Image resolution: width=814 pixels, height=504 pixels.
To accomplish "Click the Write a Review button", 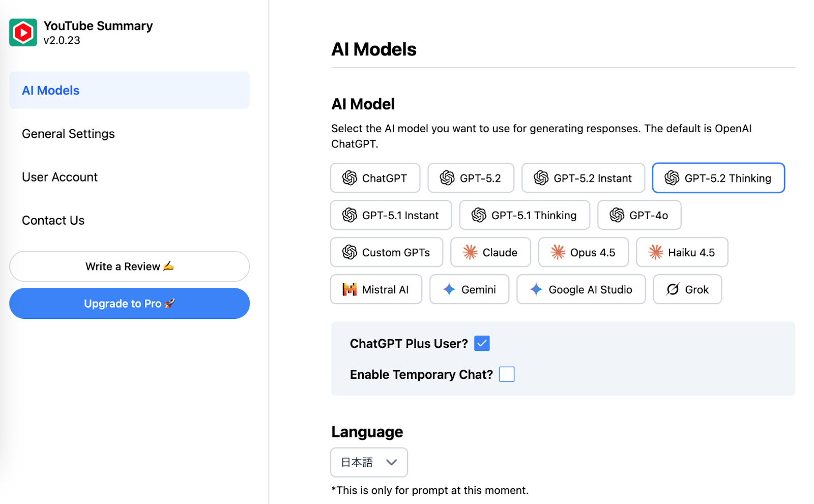I will [129, 266].
